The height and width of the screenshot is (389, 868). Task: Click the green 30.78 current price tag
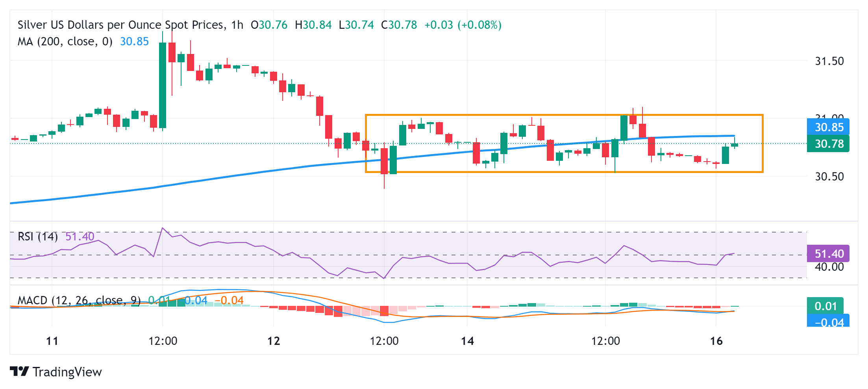tap(828, 144)
